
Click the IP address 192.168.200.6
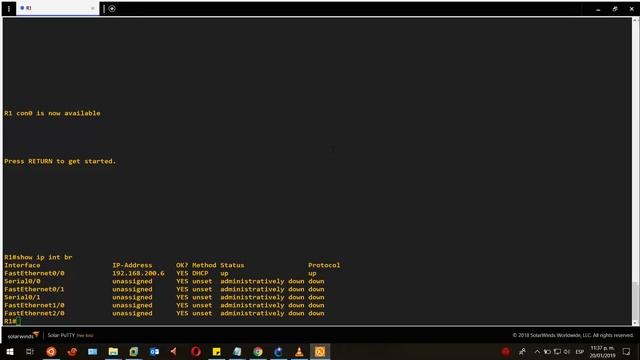[x=138, y=273]
